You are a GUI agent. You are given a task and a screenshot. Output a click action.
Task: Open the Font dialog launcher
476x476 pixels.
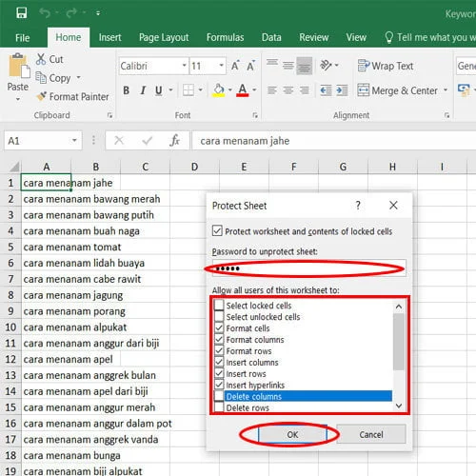(255, 115)
